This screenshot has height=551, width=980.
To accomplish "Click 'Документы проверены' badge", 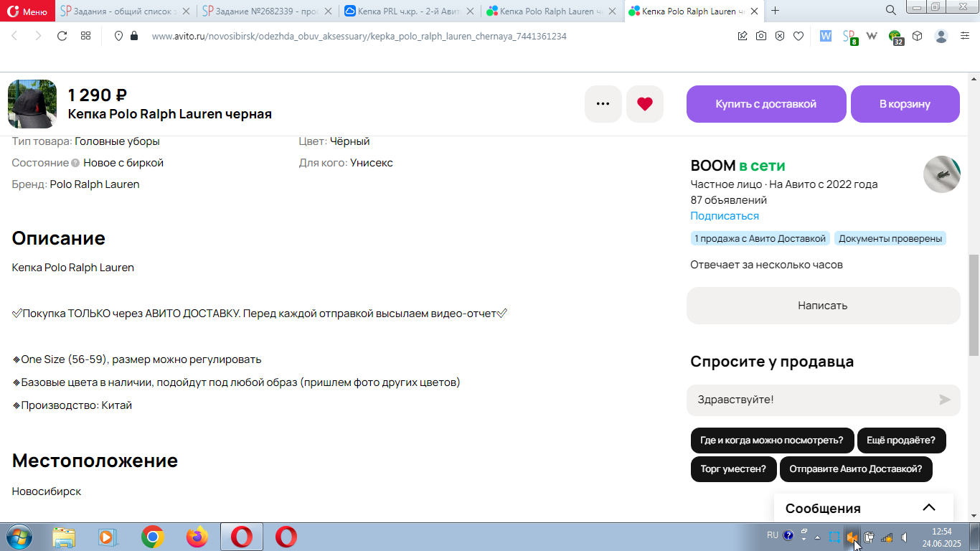I will pos(890,238).
